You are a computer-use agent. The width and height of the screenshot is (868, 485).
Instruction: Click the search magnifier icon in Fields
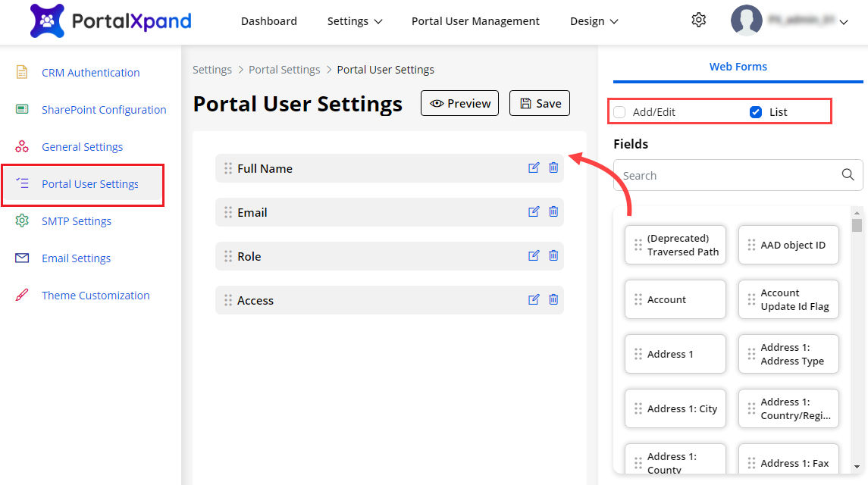click(848, 175)
